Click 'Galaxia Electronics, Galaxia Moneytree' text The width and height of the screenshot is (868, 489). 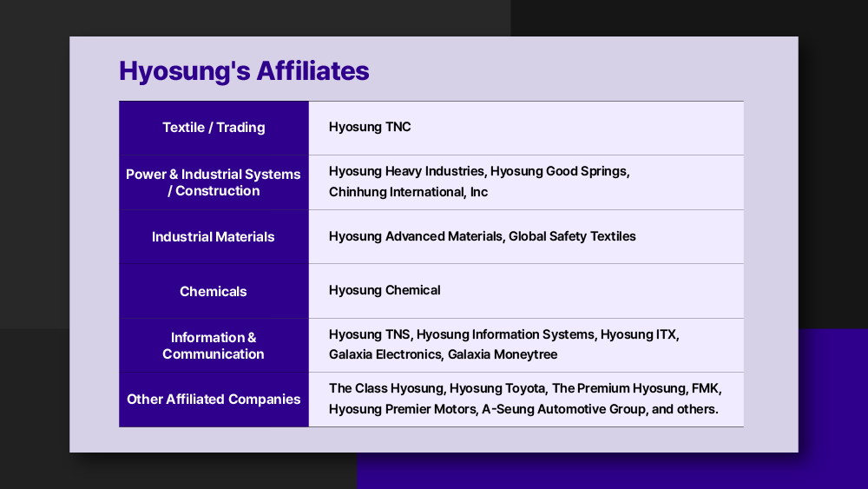443,354
